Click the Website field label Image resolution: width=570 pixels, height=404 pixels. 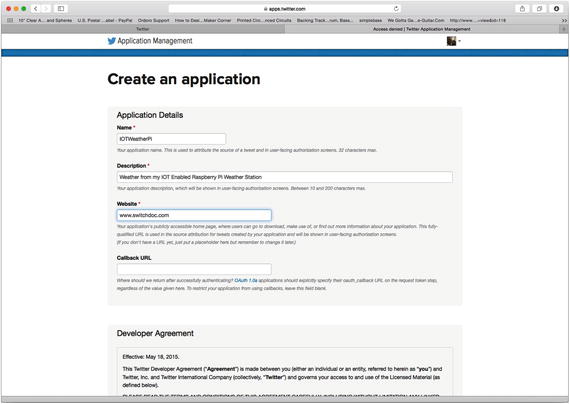(127, 204)
